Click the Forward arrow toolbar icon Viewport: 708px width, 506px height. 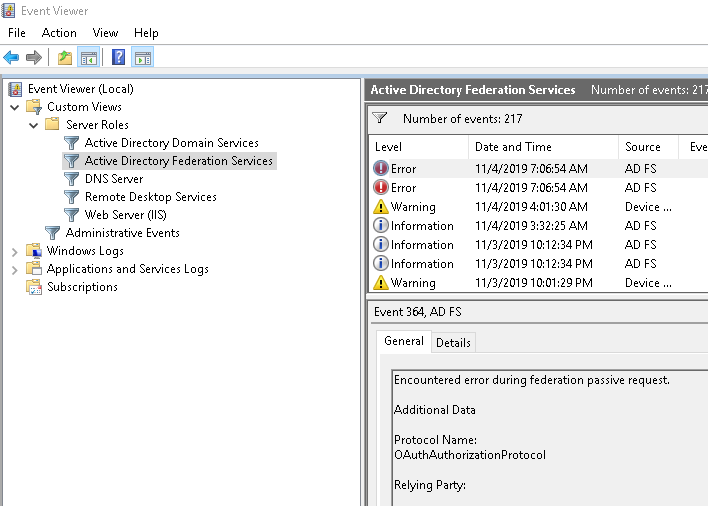34,58
